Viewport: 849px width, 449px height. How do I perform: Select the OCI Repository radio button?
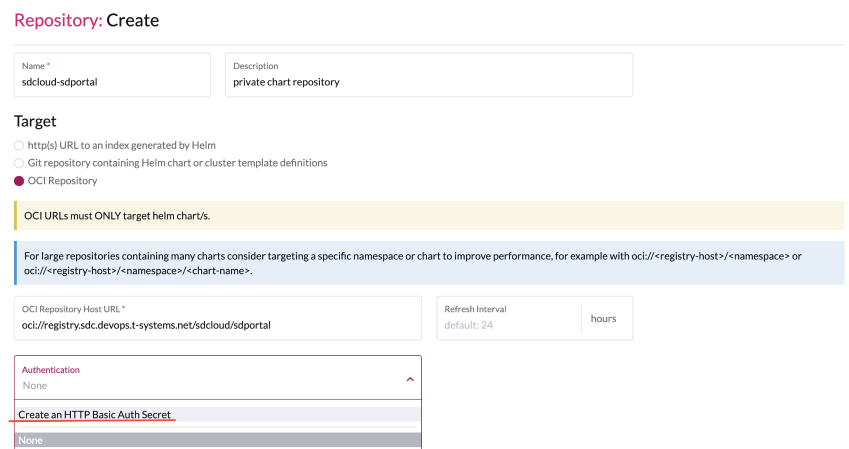coord(19,181)
